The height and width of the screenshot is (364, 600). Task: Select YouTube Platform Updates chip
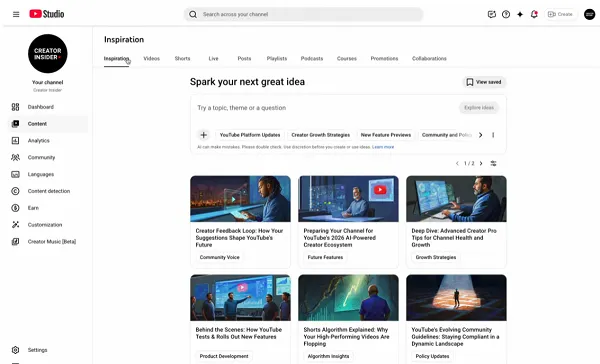point(250,135)
